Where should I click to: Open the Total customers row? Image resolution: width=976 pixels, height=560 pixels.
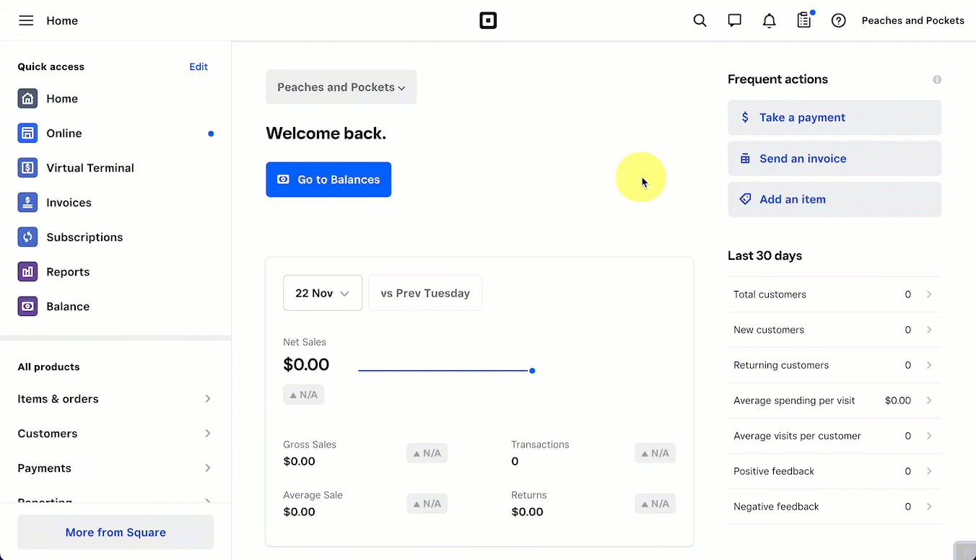[x=834, y=294]
